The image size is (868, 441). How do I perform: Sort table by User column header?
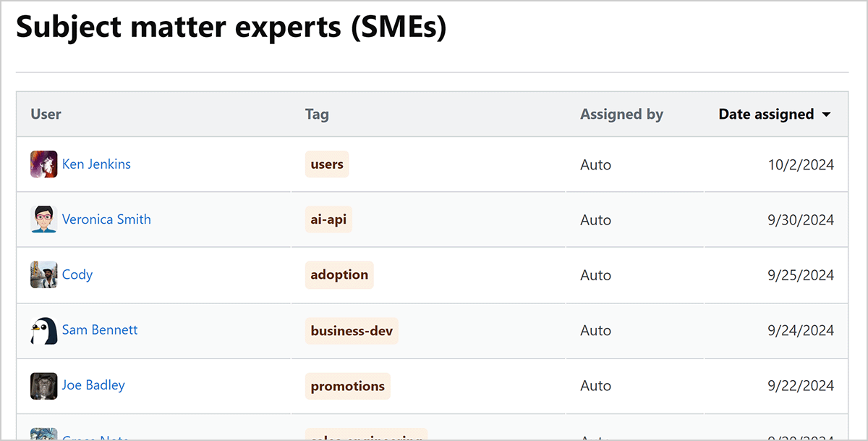tap(46, 114)
